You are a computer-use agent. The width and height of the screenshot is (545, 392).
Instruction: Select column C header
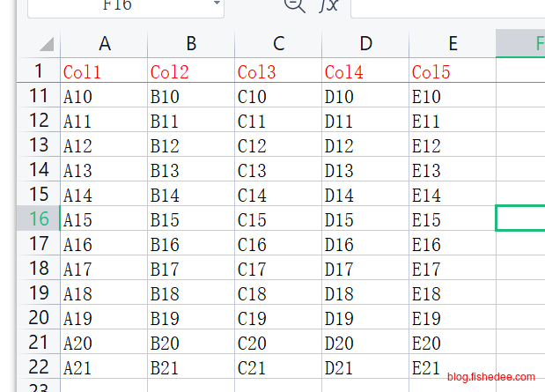pyautogui.click(x=278, y=44)
